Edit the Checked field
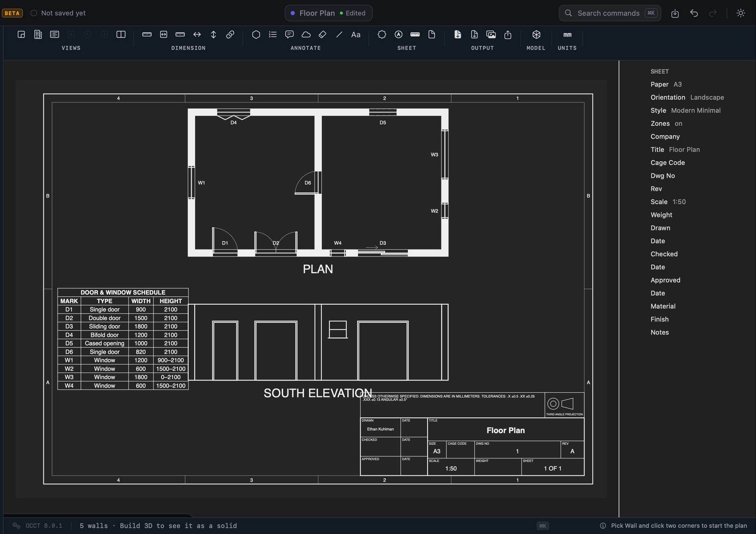 664,254
